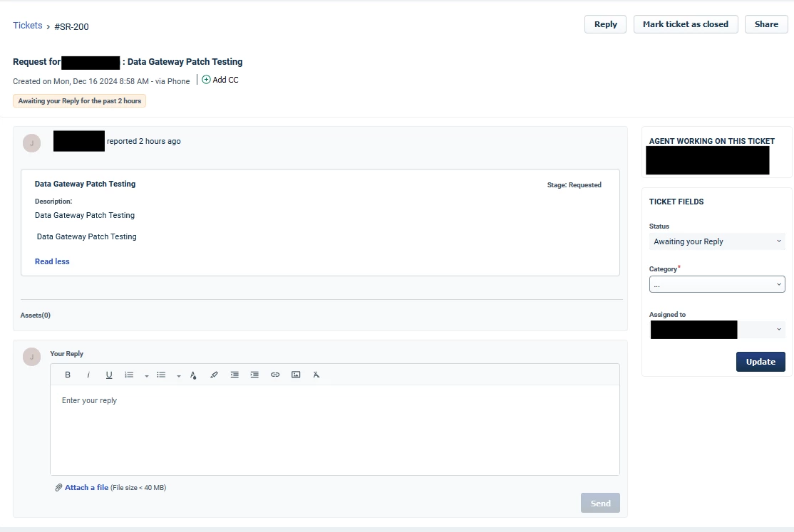Click the Reply button at top
Viewport: 794px width, 532px height.
coord(605,24)
